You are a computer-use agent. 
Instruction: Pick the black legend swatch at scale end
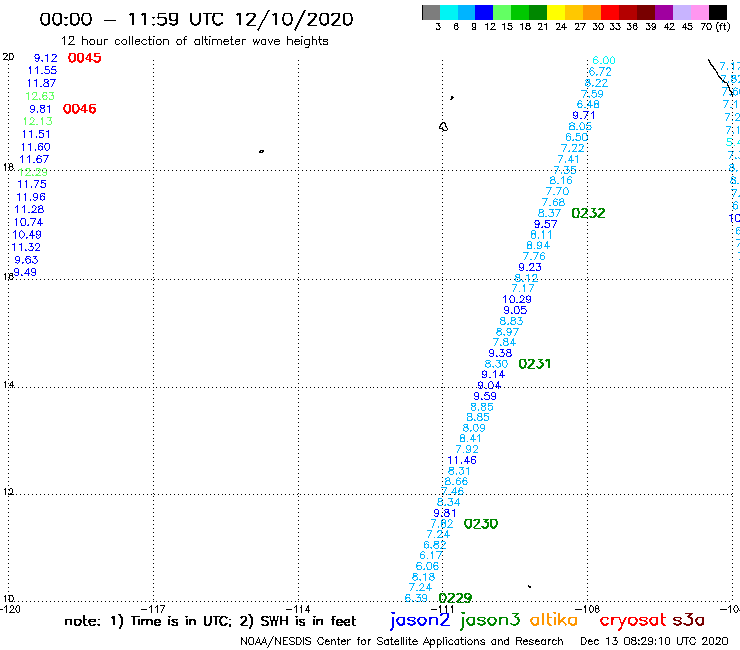tap(718, 12)
